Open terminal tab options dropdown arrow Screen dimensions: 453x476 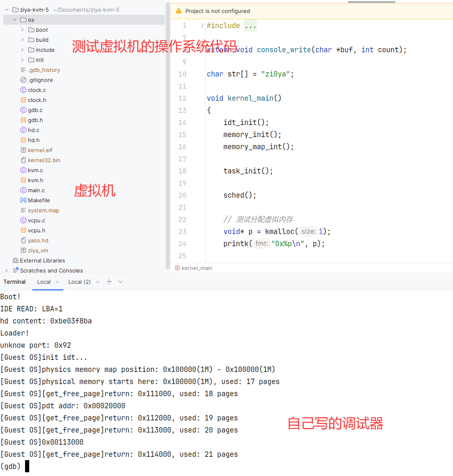tap(120, 282)
